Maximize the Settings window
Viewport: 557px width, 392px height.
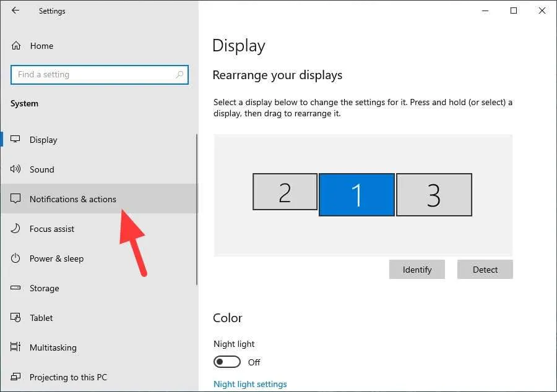pos(514,11)
